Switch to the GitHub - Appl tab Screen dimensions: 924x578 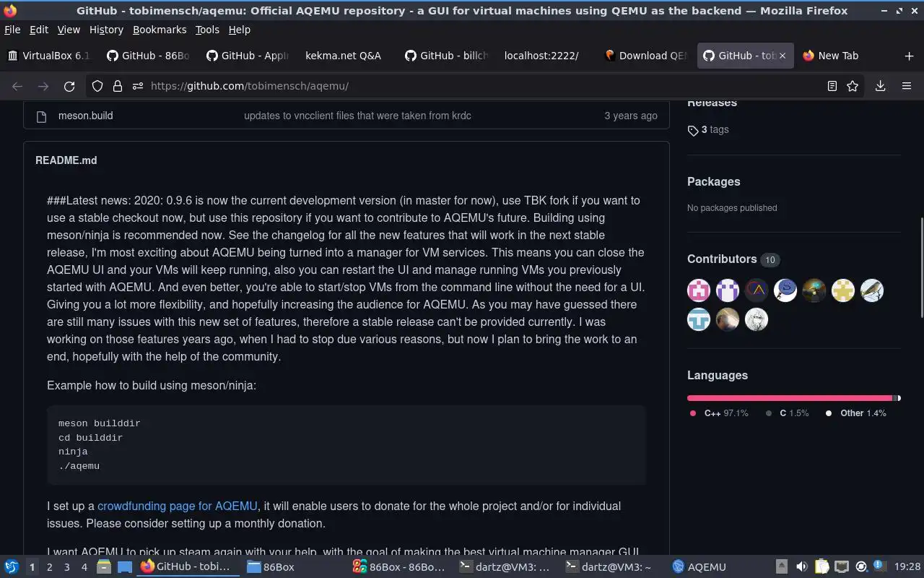click(x=248, y=56)
